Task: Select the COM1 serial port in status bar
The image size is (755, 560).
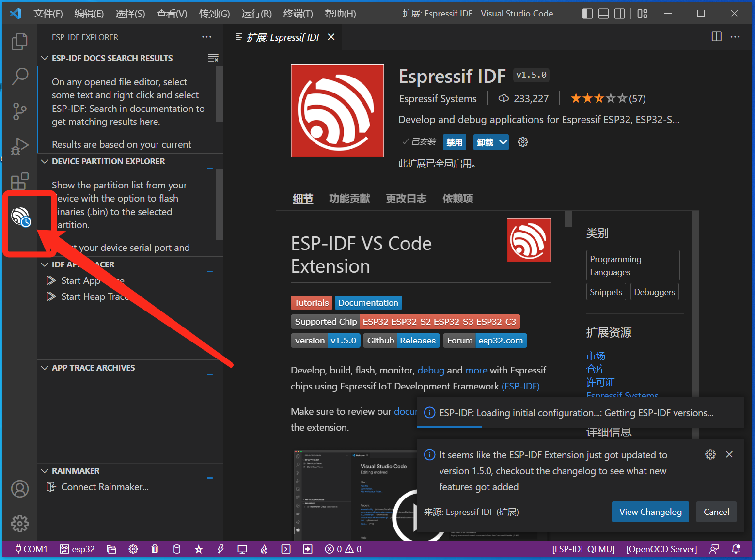Action: coord(31,549)
